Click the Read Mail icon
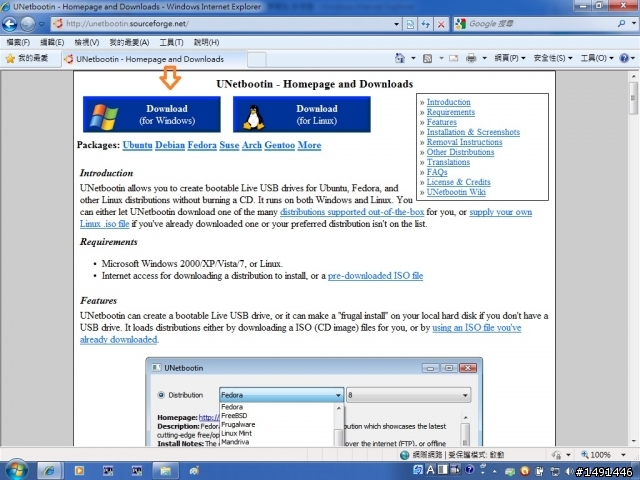This screenshot has height=480, width=640. tap(453, 58)
